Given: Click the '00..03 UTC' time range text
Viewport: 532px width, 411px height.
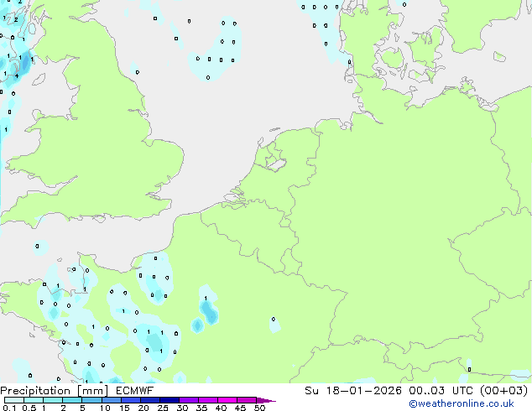Looking at the screenshot, I should [x=441, y=391].
